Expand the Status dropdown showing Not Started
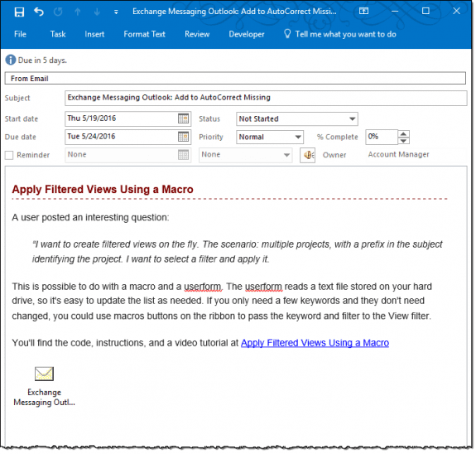The image size is (476, 454). coord(352,118)
